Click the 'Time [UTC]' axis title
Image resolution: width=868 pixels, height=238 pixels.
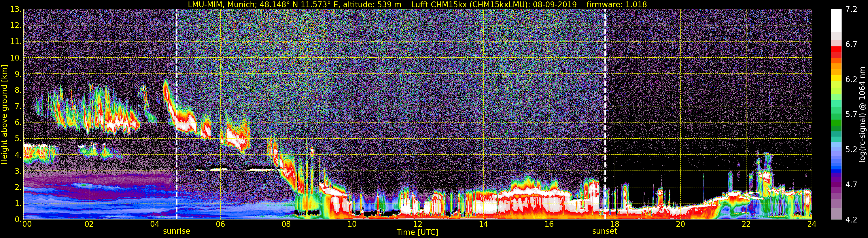(x=417, y=232)
